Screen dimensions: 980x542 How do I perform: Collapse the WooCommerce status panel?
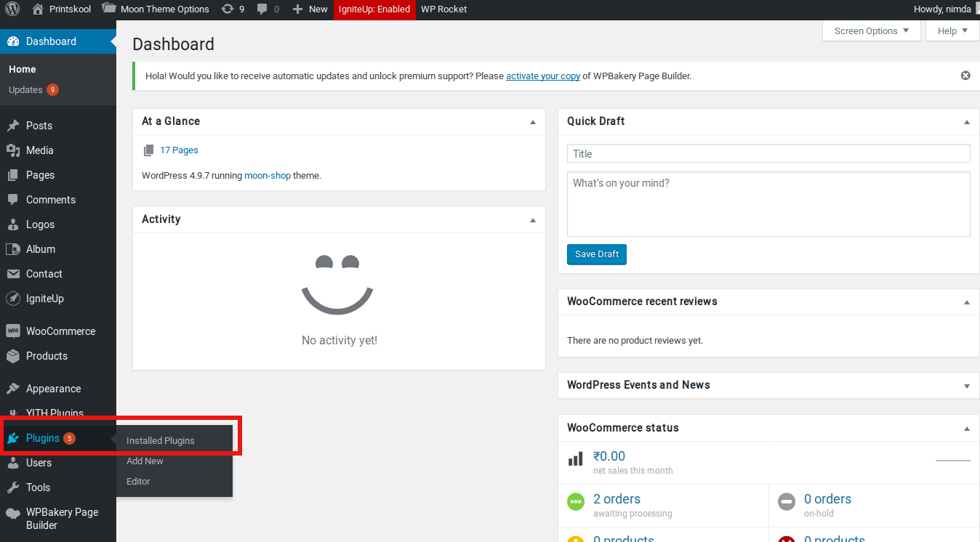(x=967, y=429)
